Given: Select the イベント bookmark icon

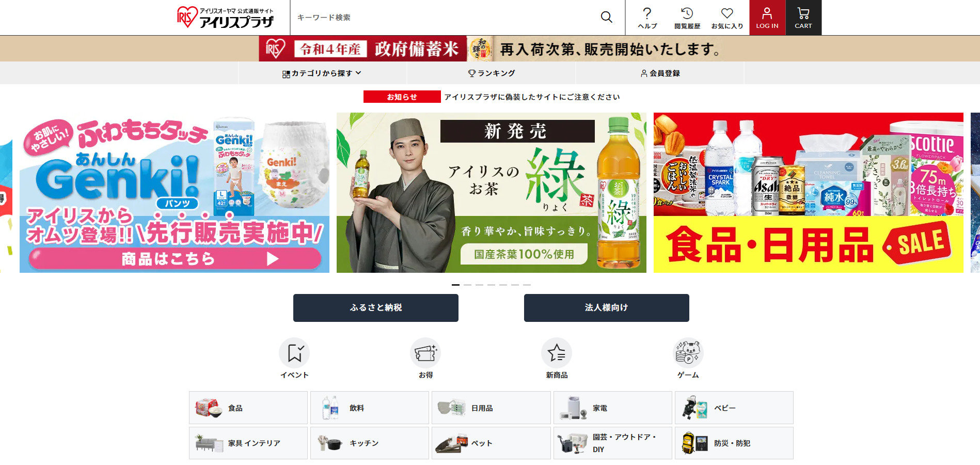Looking at the screenshot, I should pyautogui.click(x=294, y=353).
